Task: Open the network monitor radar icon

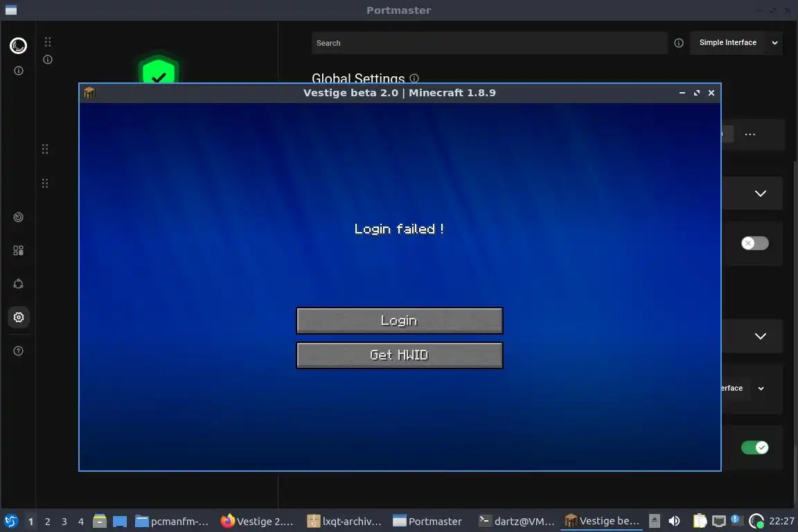Action: (x=18, y=217)
